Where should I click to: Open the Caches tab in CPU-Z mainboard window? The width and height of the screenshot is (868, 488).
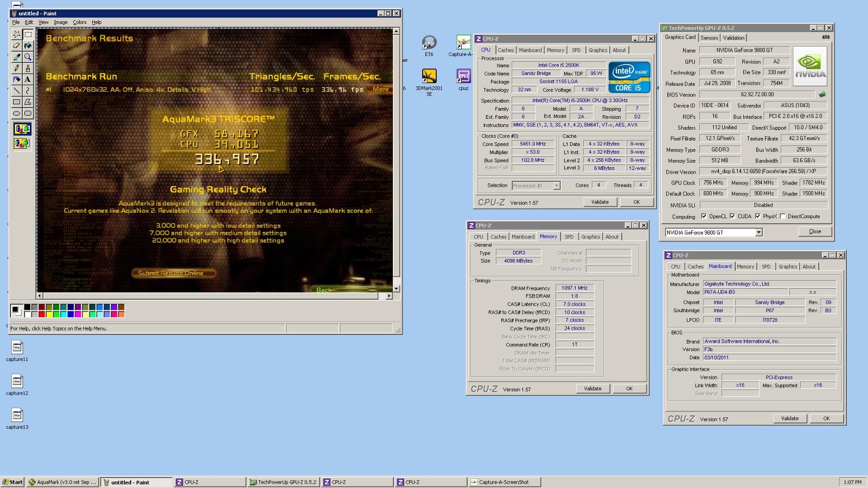[x=695, y=267]
